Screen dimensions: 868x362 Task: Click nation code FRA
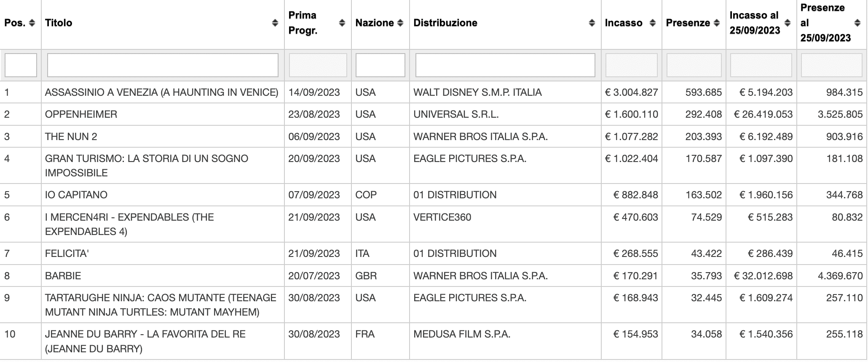pyautogui.click(x=365, y=335)
